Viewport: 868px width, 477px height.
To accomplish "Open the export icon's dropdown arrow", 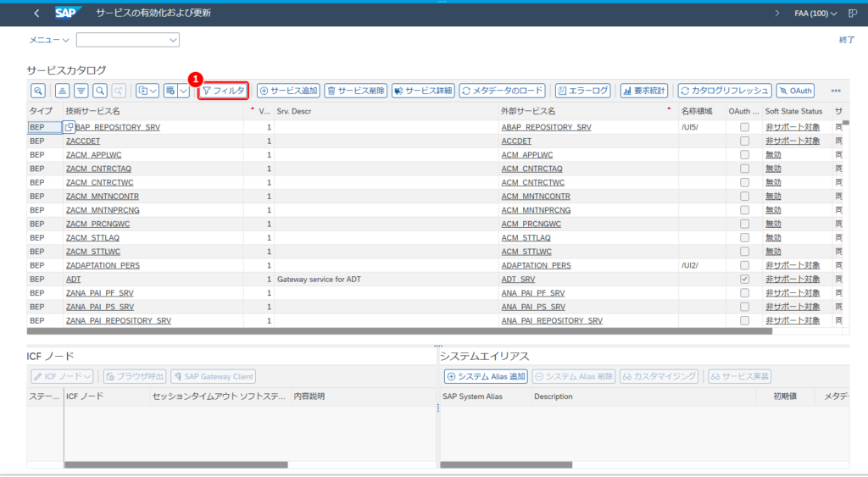I will 154,91.
